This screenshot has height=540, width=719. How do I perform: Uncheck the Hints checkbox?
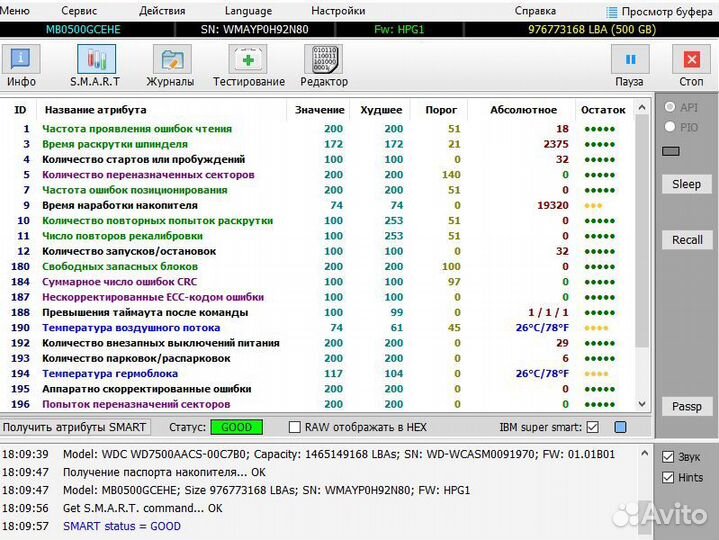[x=668, y=478]
